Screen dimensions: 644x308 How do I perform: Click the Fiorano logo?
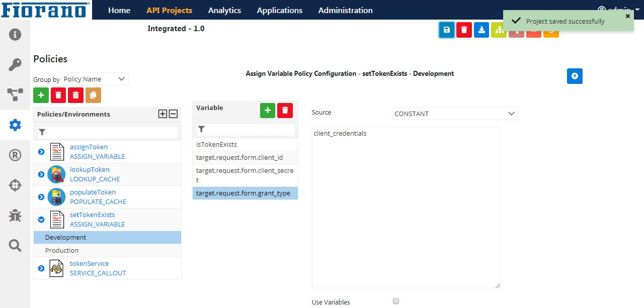pos(46,10)
